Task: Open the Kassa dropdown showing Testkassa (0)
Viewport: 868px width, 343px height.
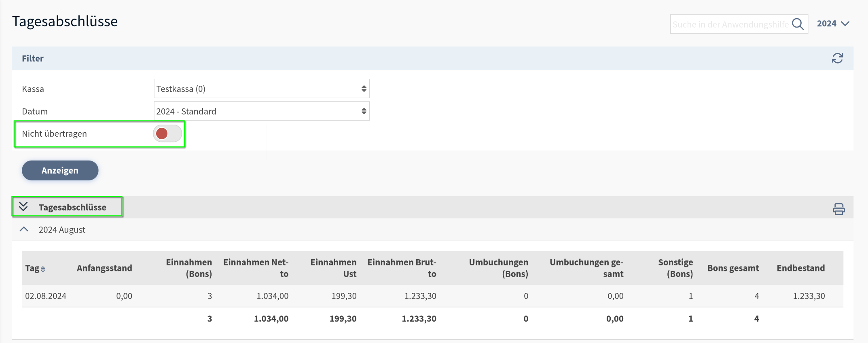Action: [261, 89]
